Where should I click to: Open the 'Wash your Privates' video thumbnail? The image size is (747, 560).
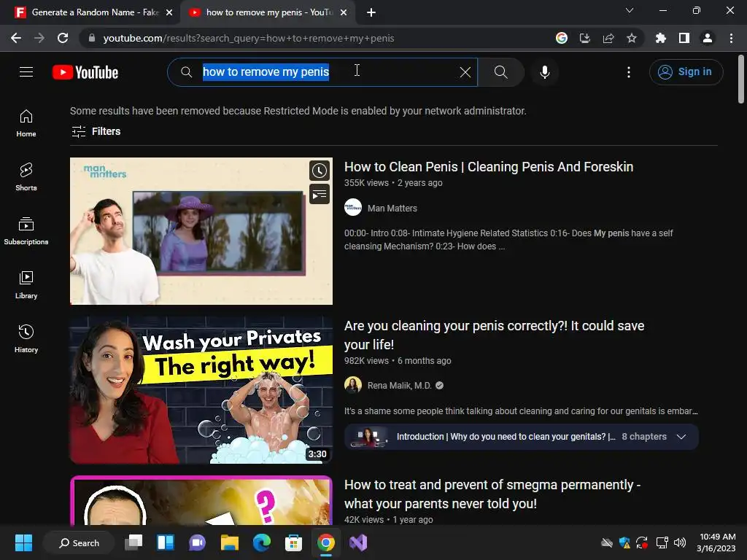tap(201, 390)
